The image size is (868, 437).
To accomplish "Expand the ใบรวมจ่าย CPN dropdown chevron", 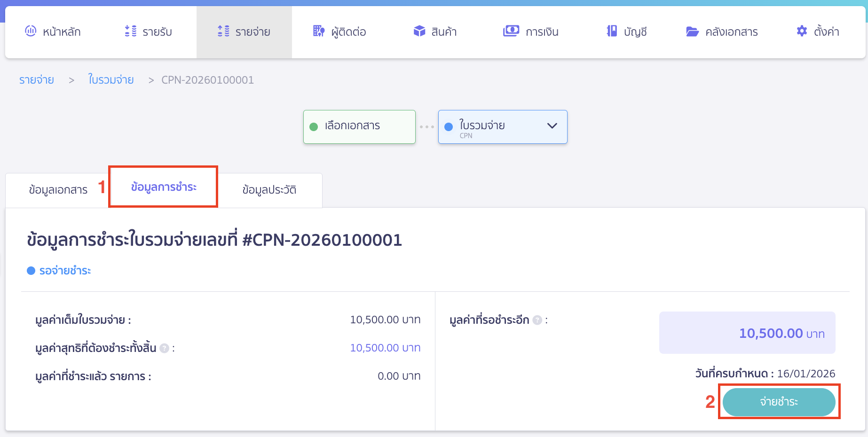I will coord(552,126).
